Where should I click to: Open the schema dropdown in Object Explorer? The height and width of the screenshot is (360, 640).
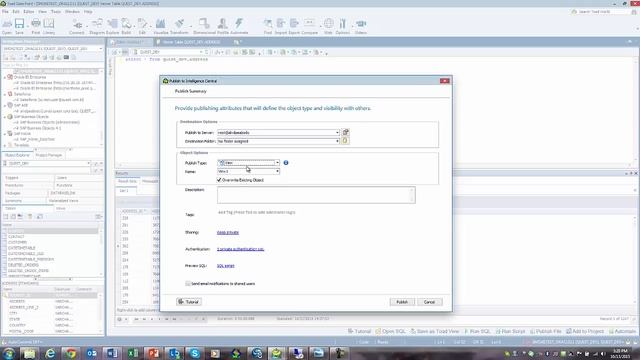(x=88, y=163)
